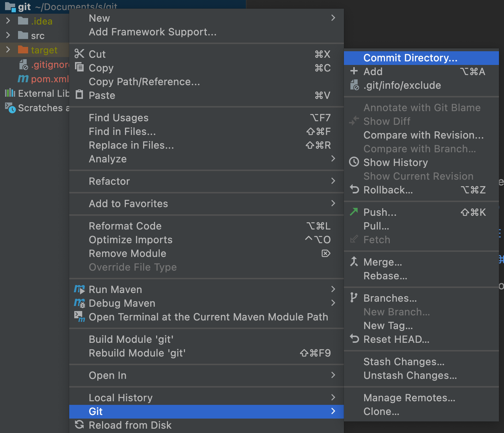Select Manage Remotes... entry
Image resolution: width=504 pixels, height=433 pixels.
pyautogui.click(x=409, y=398)
